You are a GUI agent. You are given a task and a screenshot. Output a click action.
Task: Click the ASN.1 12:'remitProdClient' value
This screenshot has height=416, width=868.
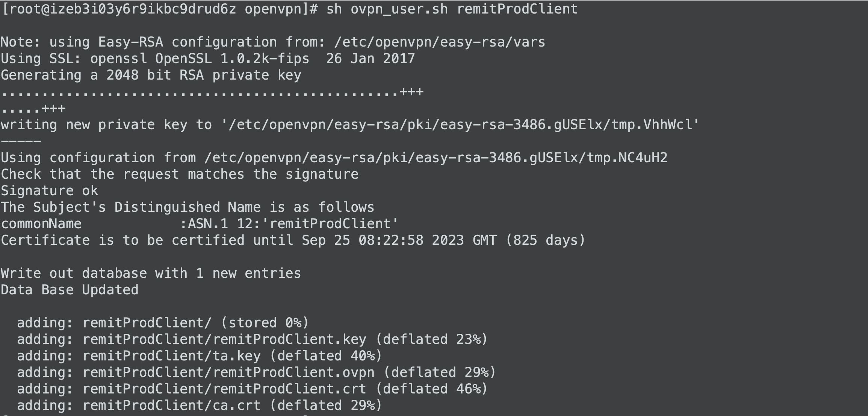click(x=293, y=224)
